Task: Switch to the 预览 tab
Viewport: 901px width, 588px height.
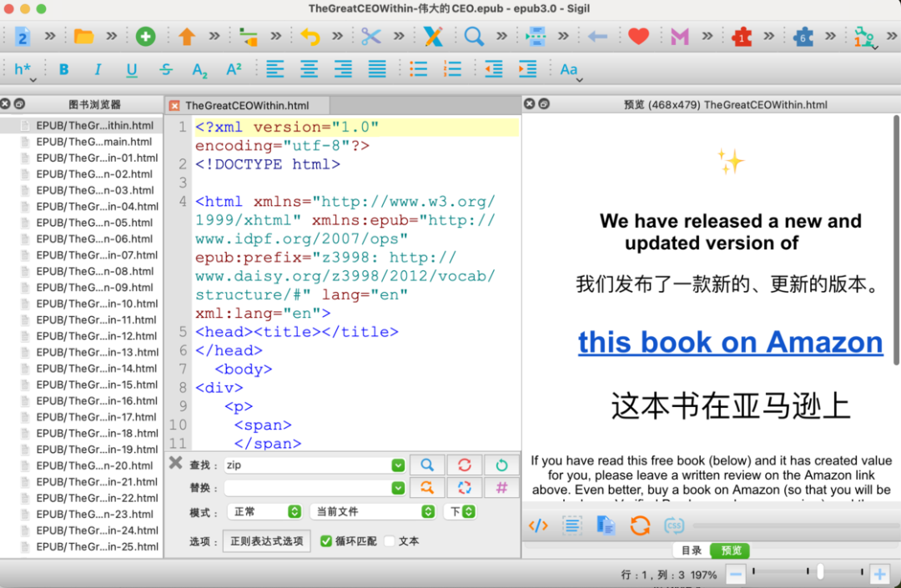Action: 730,550
